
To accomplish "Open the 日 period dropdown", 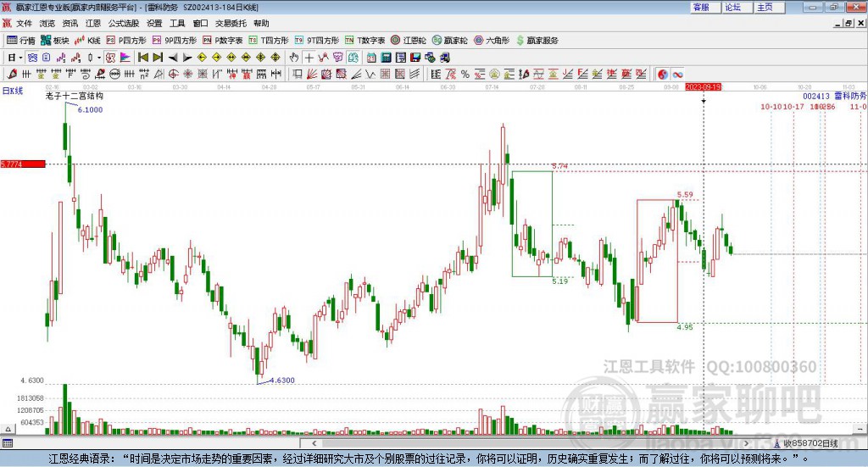I will 14,58.
